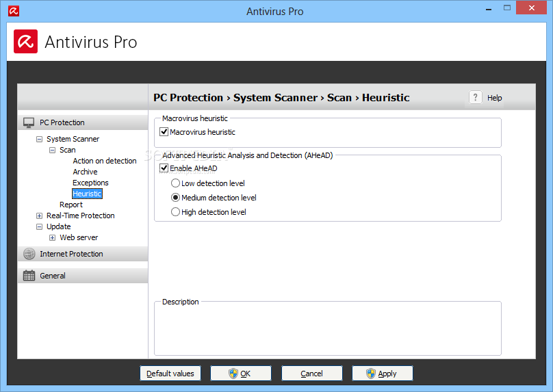The width and height of the screenshot is (553, 392).
Task: Click the Apply button
Action: point(383,374)
